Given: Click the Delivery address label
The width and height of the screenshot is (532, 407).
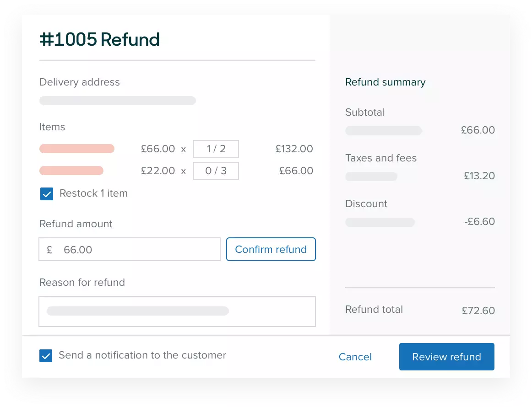Looking at the screenshot, I should (x=80, y=82).
